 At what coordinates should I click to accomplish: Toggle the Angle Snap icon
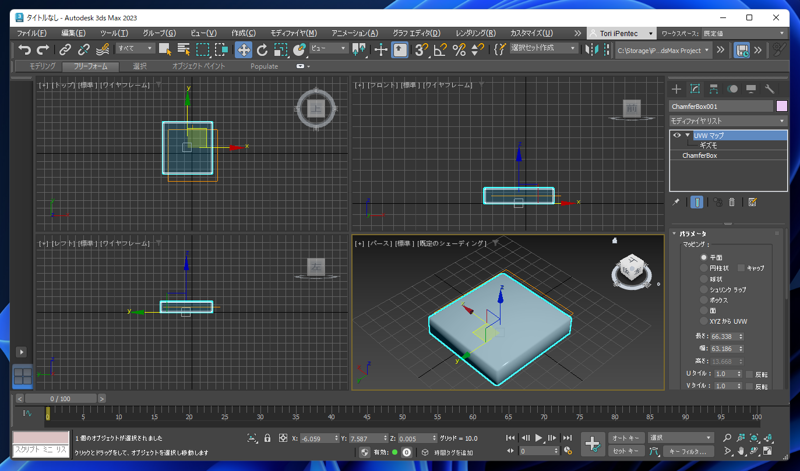point(440,49)
